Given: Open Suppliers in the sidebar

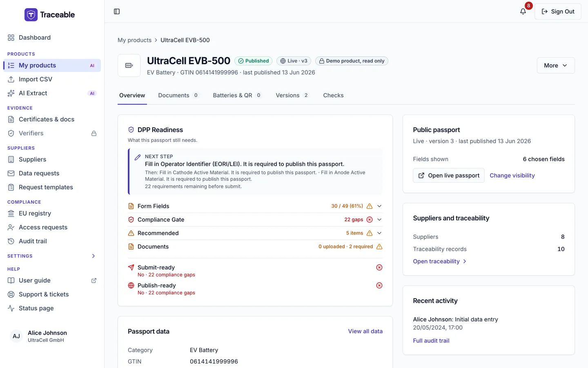Looking at the screenshot, I should (52, 159).
